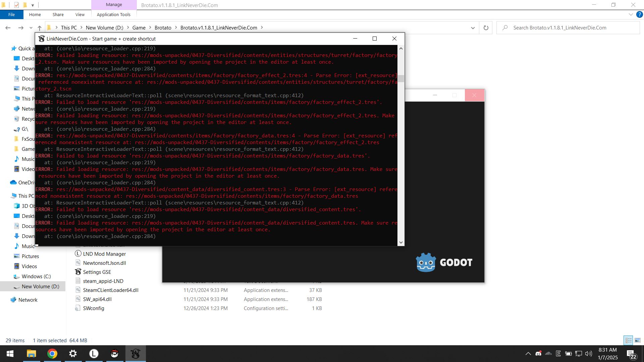This screenshot has height=362, width=644.
Task: Click Brotato in address breadcrumb
Action: (163, 28)
